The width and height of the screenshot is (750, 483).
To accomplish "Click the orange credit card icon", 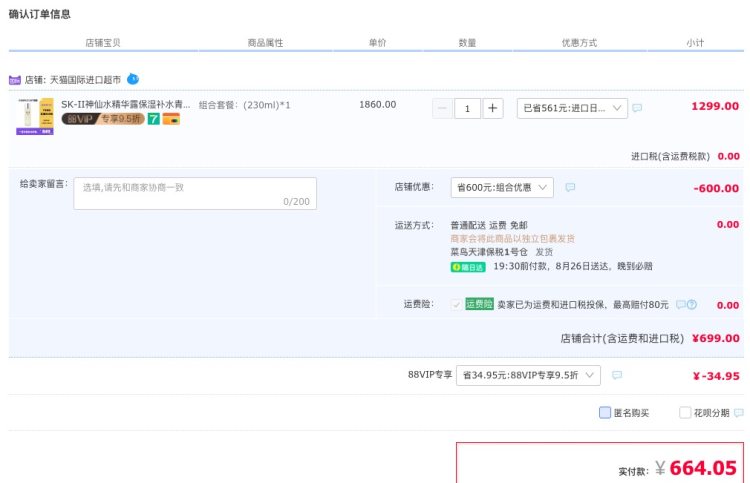I will (x=171, y=119).
